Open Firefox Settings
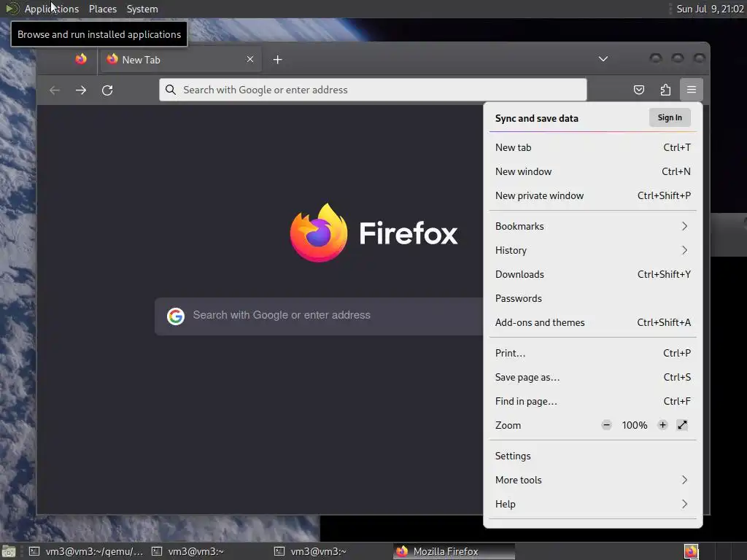The width and height of the screenshot is (747, 560). click(592, 456)
